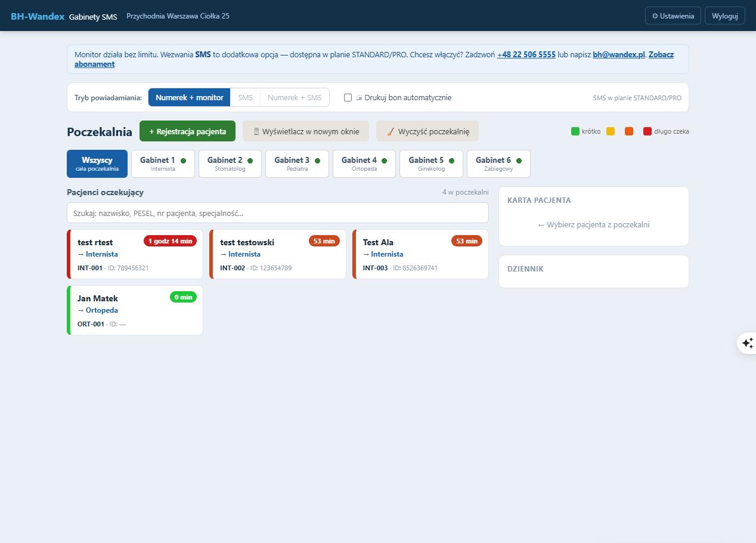Call link +48 22 506 5555
The width and height of the screenshot is (756, 543).
click(x=526, y=54)
